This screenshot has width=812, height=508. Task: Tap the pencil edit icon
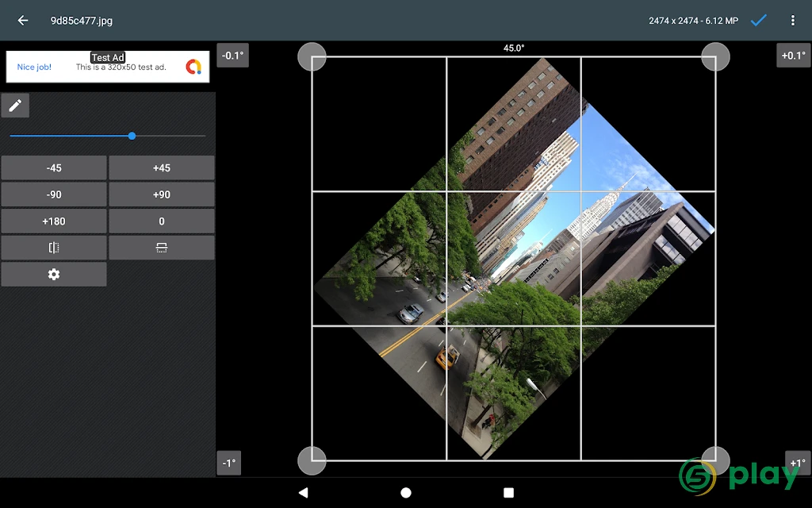15,106
